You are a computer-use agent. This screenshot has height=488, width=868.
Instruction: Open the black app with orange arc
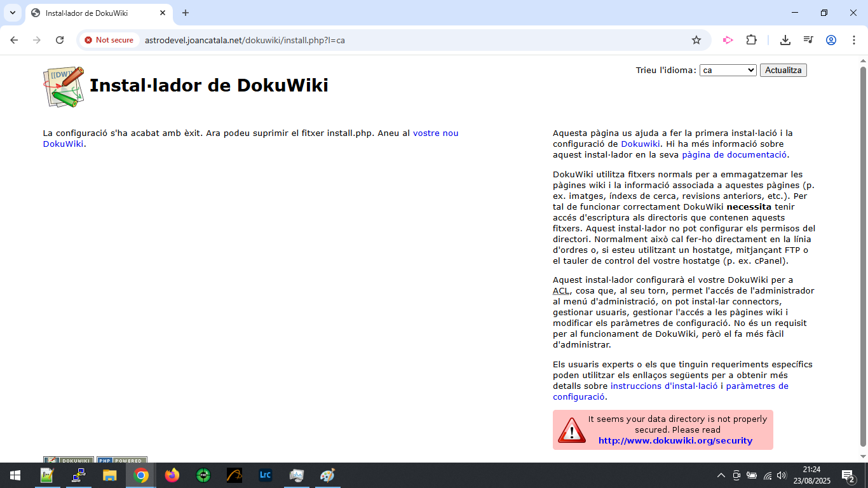[234, 475]
